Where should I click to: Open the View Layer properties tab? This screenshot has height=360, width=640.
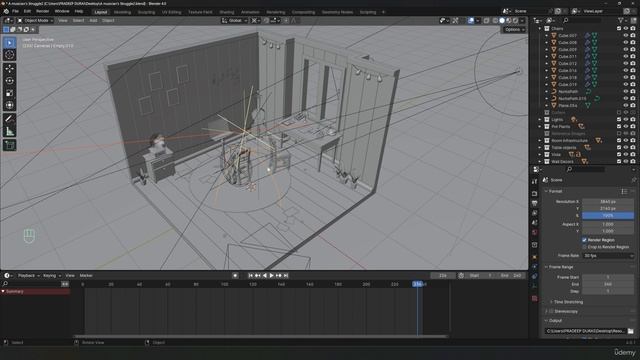tap(535, 213)
